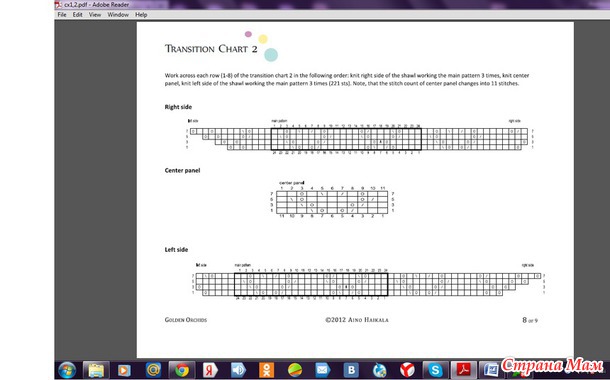Switch to Google Chrome in the taskbar
The height and width of the screenshot is (380, 610).
pyautogui.click(x=182, y=370)
